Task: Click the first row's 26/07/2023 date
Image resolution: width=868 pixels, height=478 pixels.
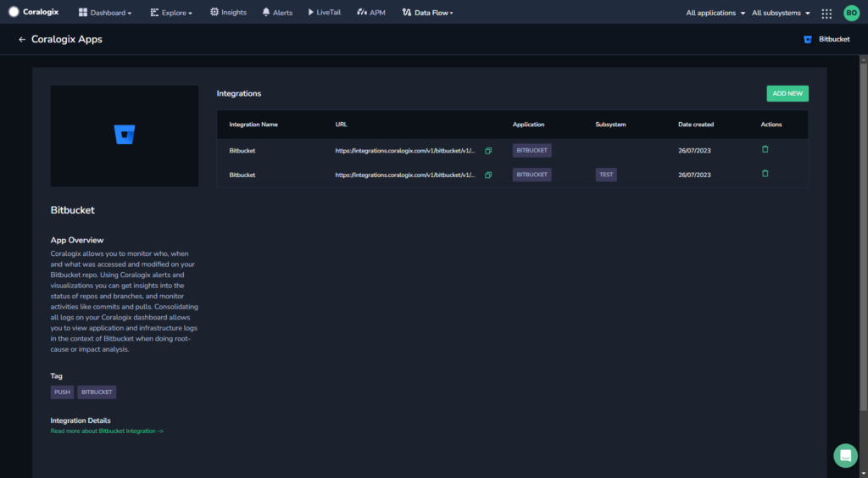Action: pos(695,151)
